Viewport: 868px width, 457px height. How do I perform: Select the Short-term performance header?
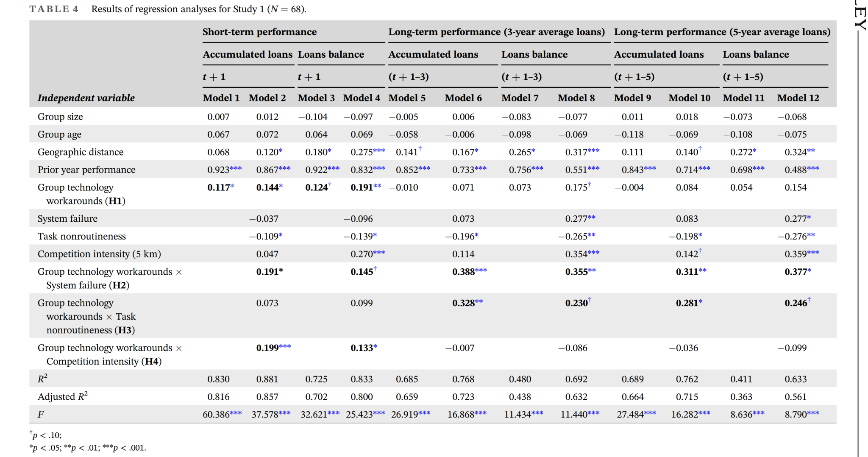click(x=259, y=32)
